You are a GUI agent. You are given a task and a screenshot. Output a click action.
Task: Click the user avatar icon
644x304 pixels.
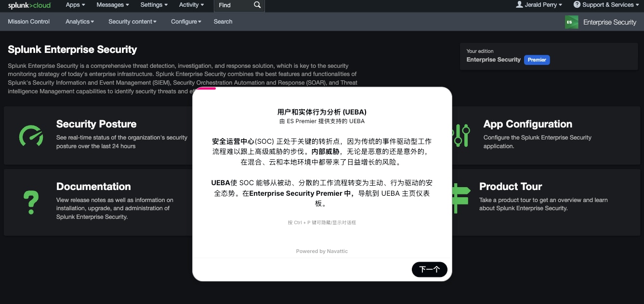coord(519,5)
